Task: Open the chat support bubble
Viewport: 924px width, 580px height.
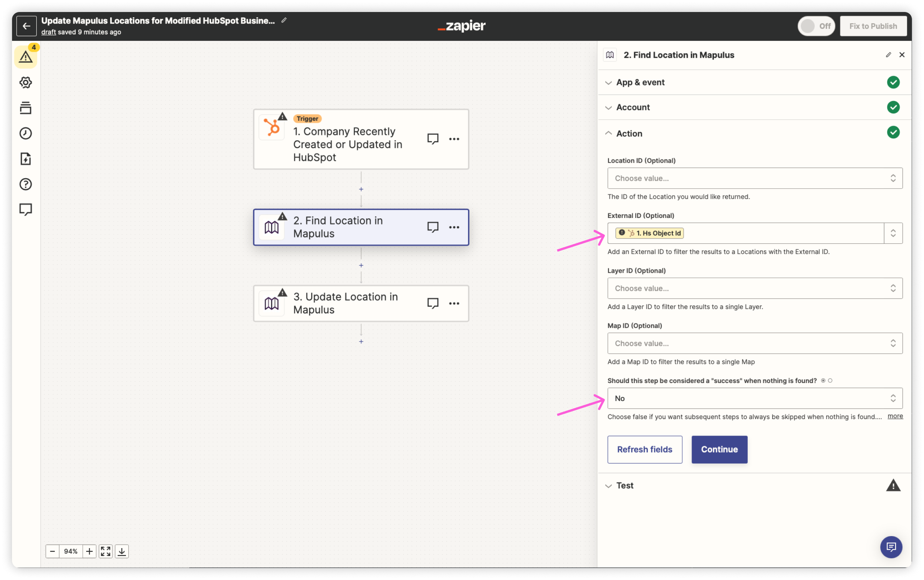Action: (x=891, y=547)
